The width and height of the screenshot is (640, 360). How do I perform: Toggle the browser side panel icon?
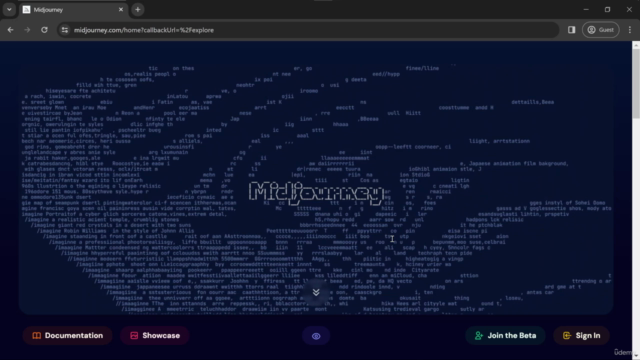[x=571, y=30]
